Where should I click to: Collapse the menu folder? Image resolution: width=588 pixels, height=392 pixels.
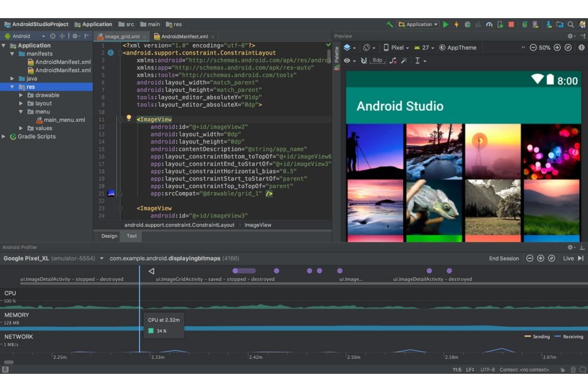click(x=21, y=112)
